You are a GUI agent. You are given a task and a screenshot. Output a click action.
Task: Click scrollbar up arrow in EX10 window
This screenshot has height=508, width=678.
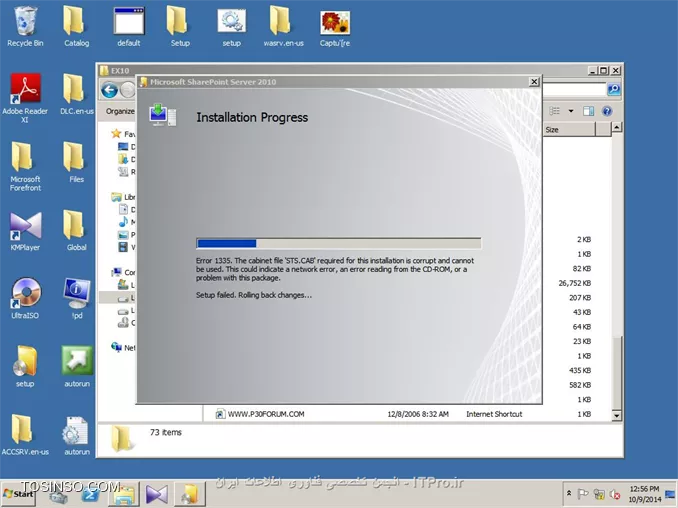(617, 127)
